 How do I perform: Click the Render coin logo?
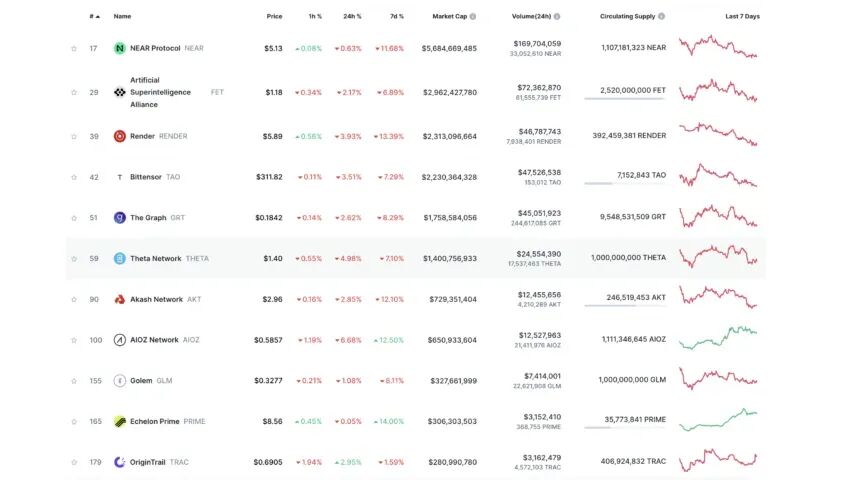coord(120,136)
